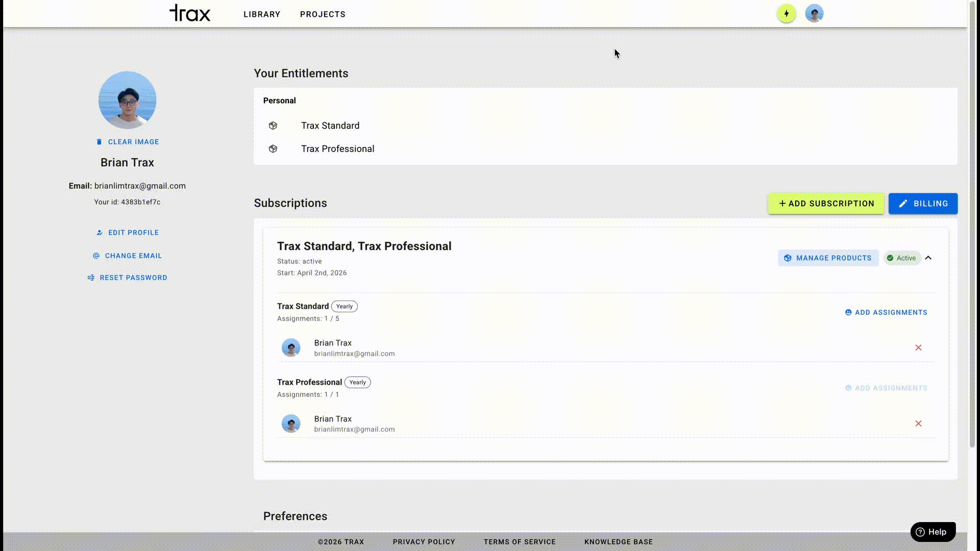
Task: Click the large profile photo thumbnail
Action: click(x=127, y=100)
